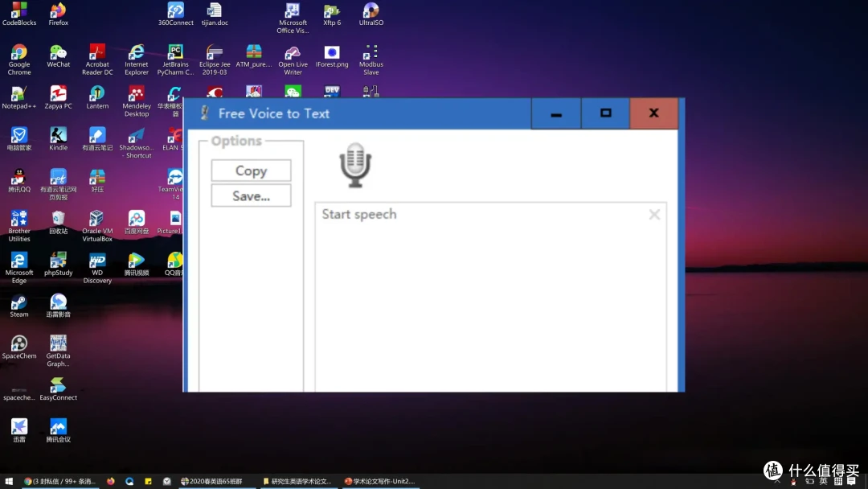The height and width of the screenshot is (489, 868).
Task: Open GetData Graph desktop icon
Action: coord(58,351)
